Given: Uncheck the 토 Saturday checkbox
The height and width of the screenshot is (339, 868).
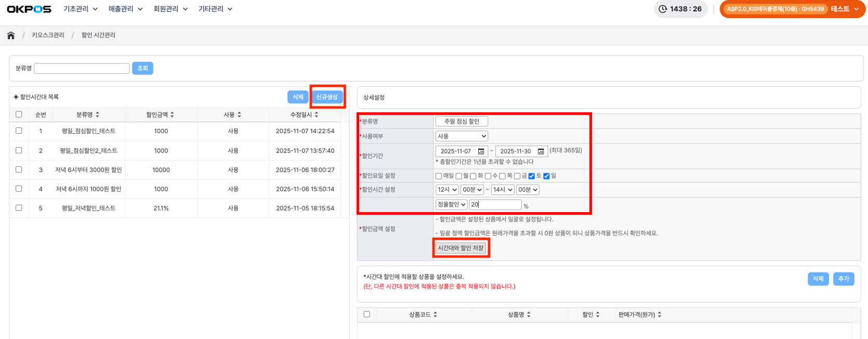Looking at the screenshot, I should click(x=531, y=176).
